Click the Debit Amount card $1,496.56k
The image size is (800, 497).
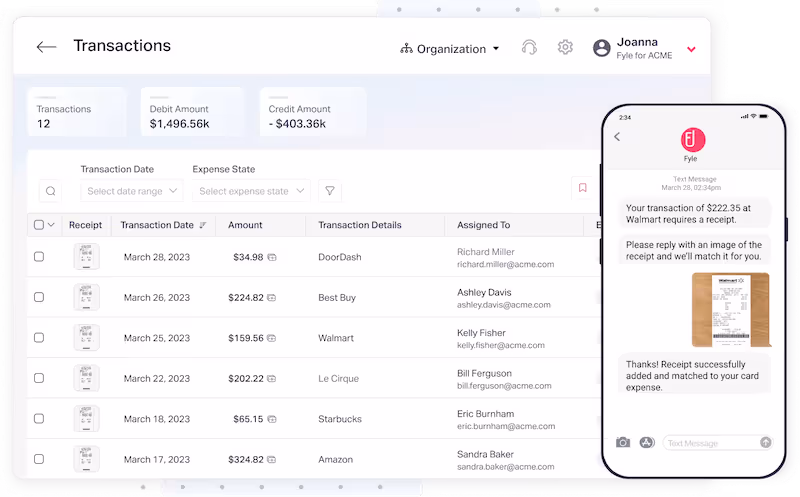coord(192,112)
